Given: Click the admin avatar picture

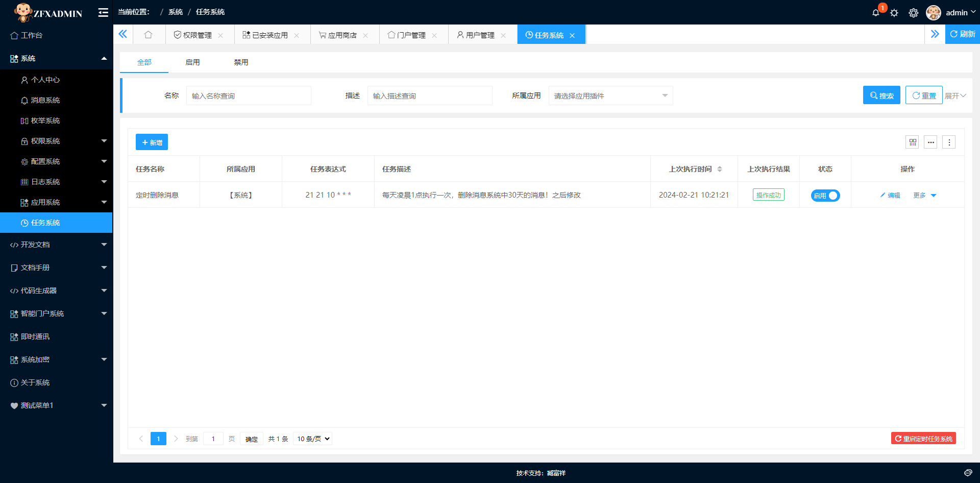Looking at the screenshot, I should [x=934, y=12].
